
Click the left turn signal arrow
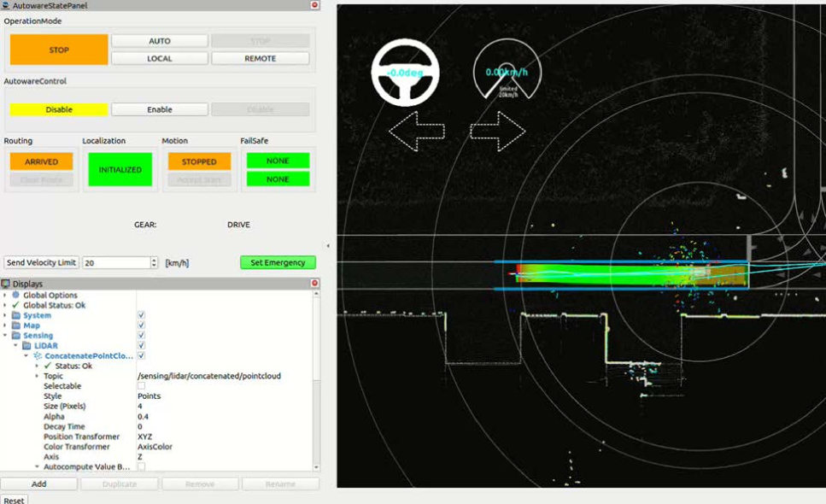[417, 131]
